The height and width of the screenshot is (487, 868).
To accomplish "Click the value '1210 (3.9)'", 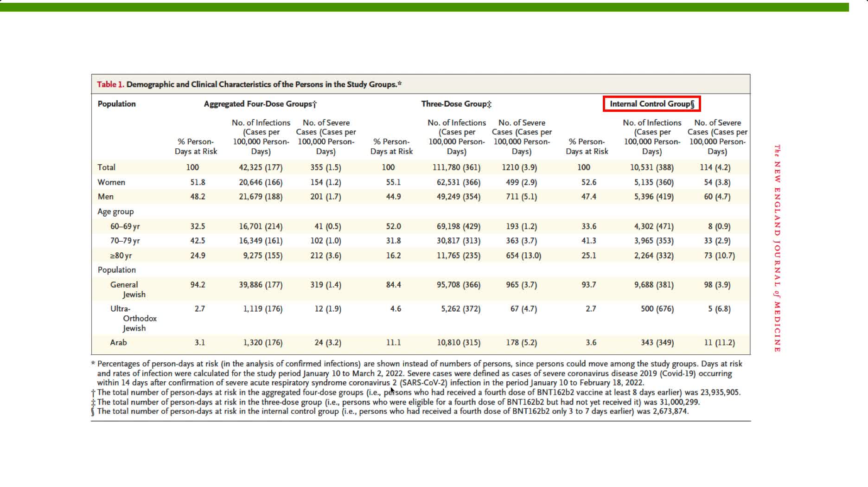I will (x=519, y=167).
